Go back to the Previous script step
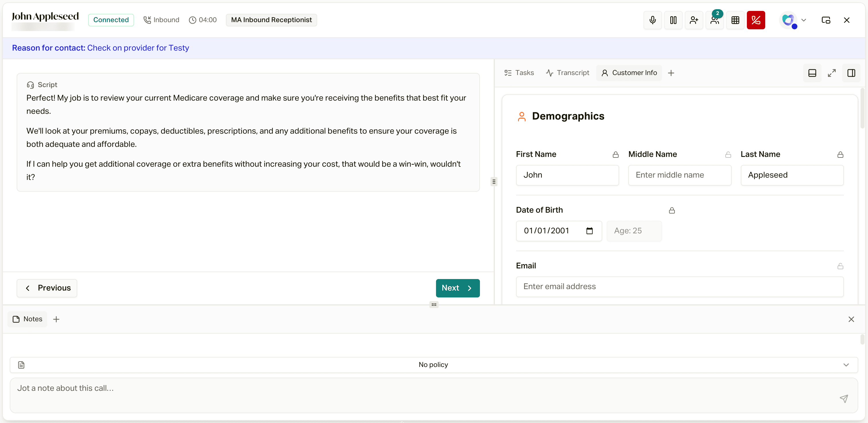 point(47,288)
